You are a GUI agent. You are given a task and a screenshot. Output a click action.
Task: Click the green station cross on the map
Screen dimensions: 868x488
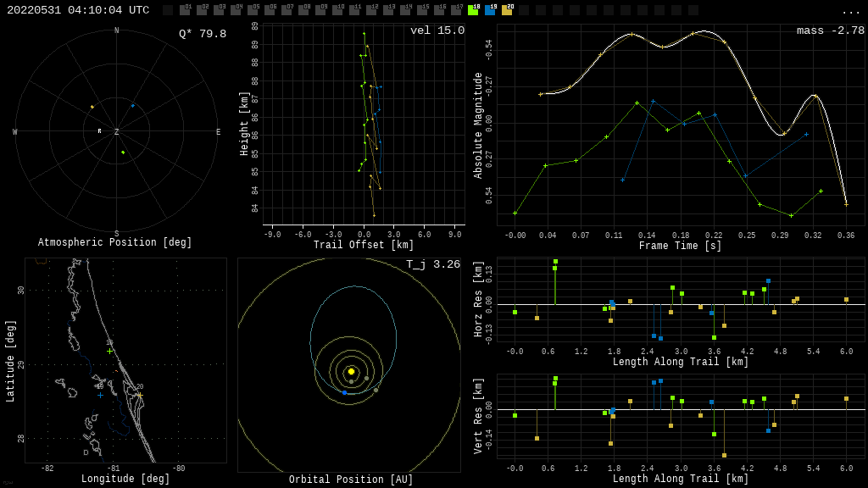[109, 351]
